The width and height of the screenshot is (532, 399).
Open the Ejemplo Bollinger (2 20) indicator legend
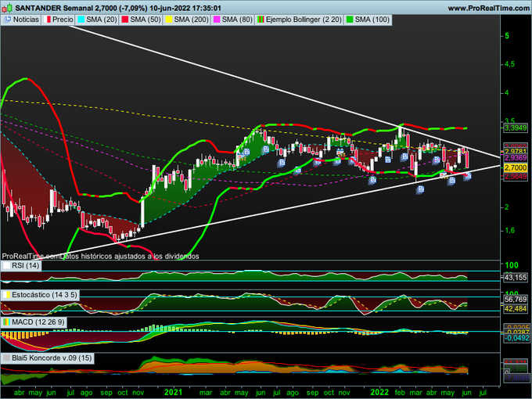tap(299, 20)
